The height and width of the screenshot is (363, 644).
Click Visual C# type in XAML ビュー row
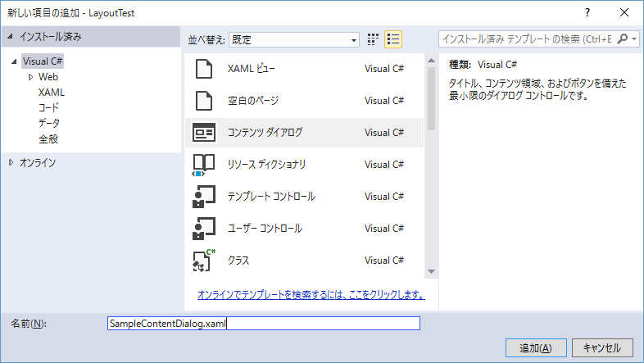[384, 69]
